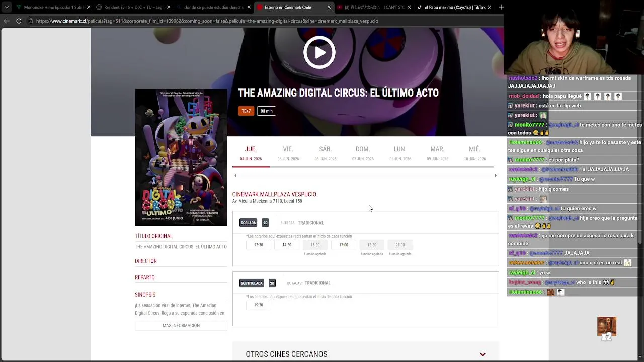Show later dates with right arrow
The height and width of the screenshot is (362, 644).
click(496, 175)
